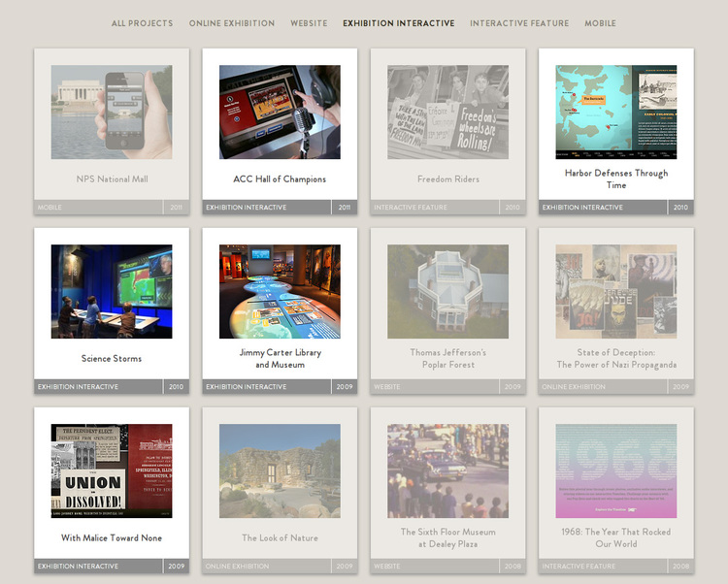Switch to the Online Exhibition filter
The width and height of the screenshot is (728, 584).
231,23
